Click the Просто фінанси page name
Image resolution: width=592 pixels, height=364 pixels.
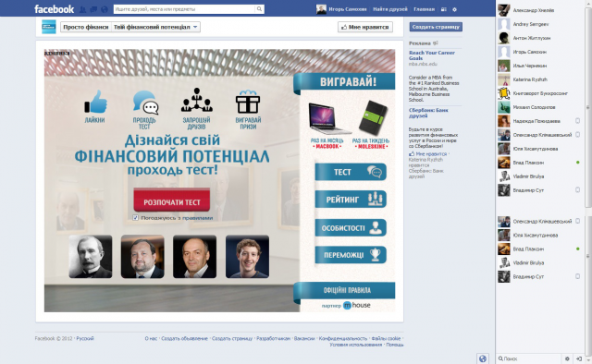[x=86, y=27]
